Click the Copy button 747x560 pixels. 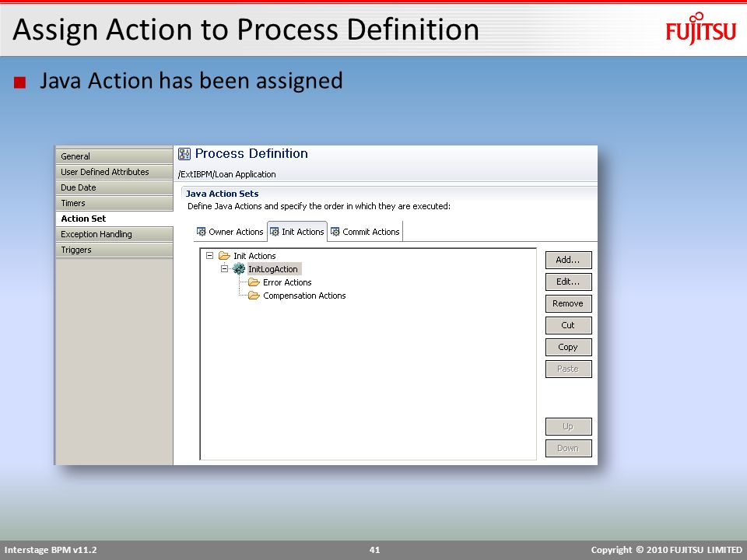568,347
